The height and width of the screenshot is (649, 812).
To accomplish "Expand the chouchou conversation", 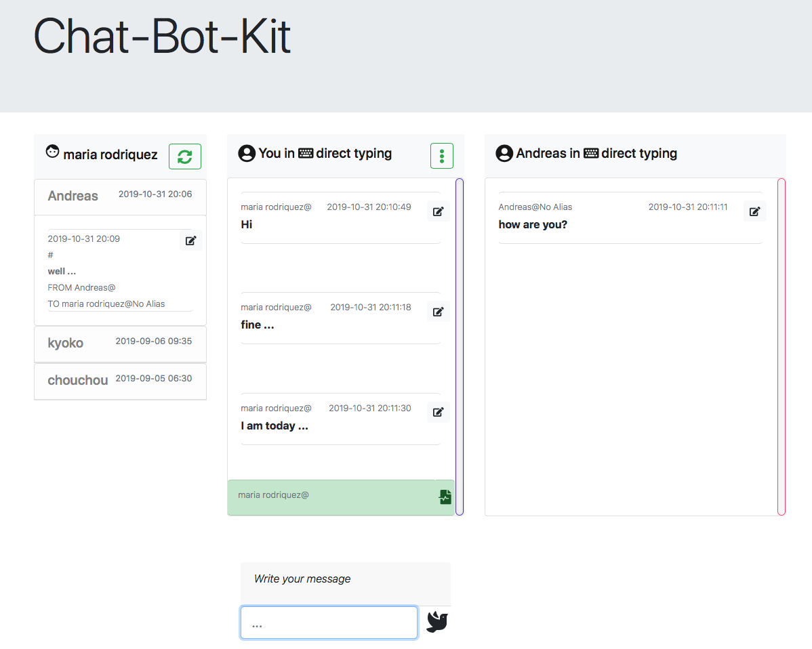I will (120, 381).
